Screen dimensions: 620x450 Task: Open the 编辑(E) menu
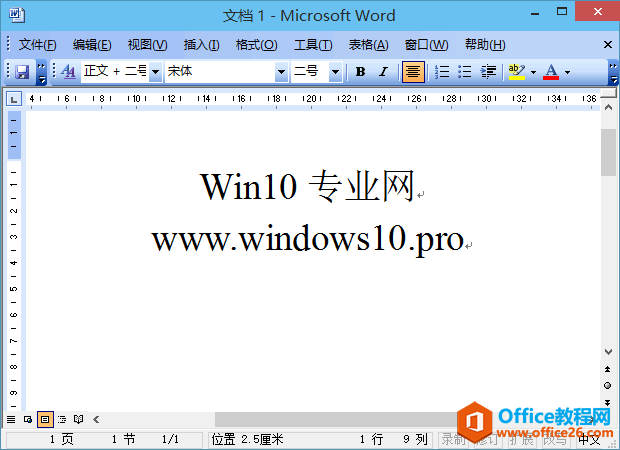point(92,45)
